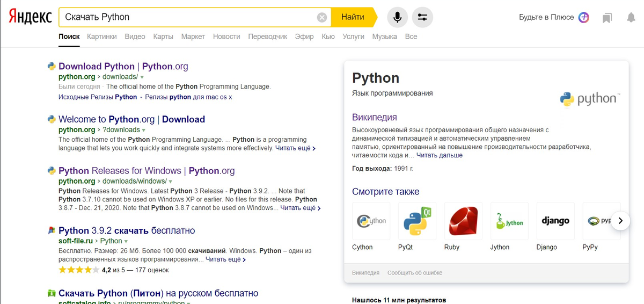Open the Download Python | Python.org result
The image size is (644, 304).
pos(123,67)
